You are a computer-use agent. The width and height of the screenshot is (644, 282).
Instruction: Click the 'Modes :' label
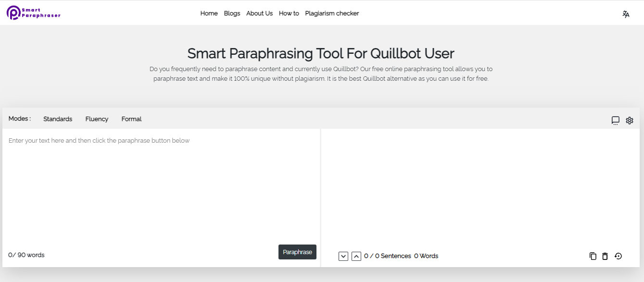tap(20, 119)
